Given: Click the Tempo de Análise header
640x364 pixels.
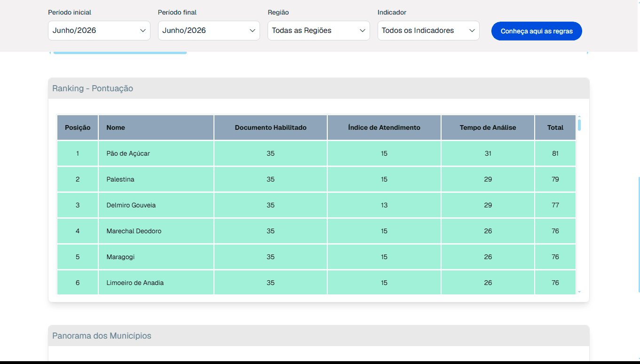Looking at the screenshot, I should pos(488,127).
